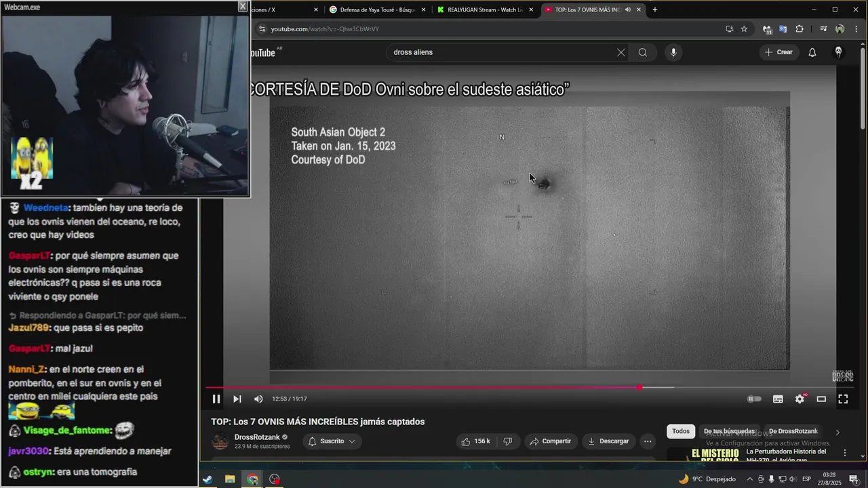The image size is (868, 488).
Task: Open more actions menu beside Descargar
Action: (648, 441)
